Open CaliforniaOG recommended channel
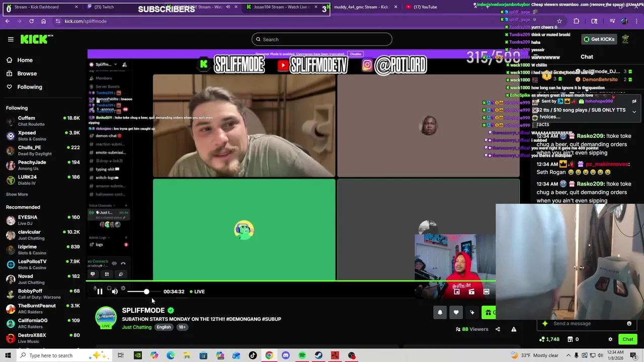The image size is (644, 362). click(43, 323)
